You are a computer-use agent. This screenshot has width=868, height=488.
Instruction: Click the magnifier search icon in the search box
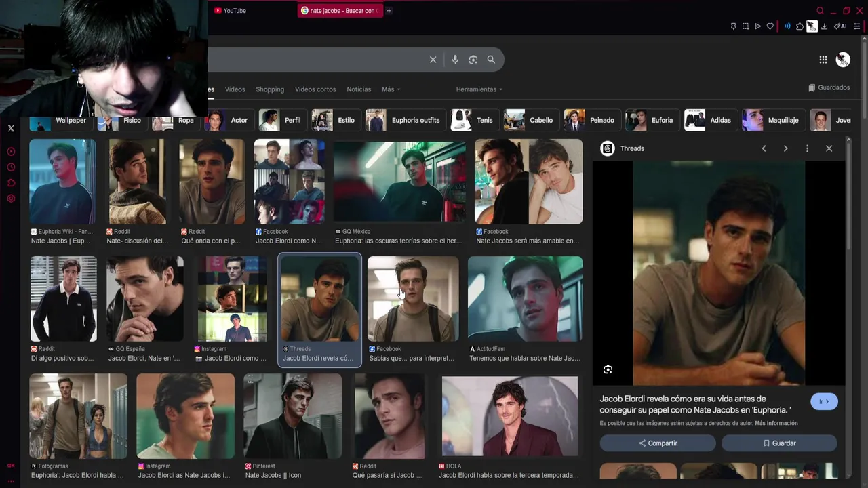click(491, 60)
